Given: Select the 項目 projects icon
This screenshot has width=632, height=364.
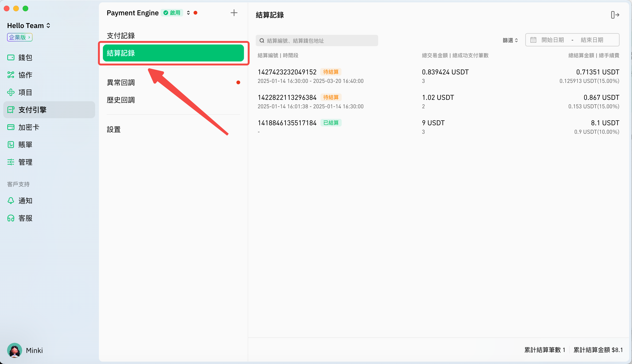Looking at the screenshot, I should click(x=11, y=92).
